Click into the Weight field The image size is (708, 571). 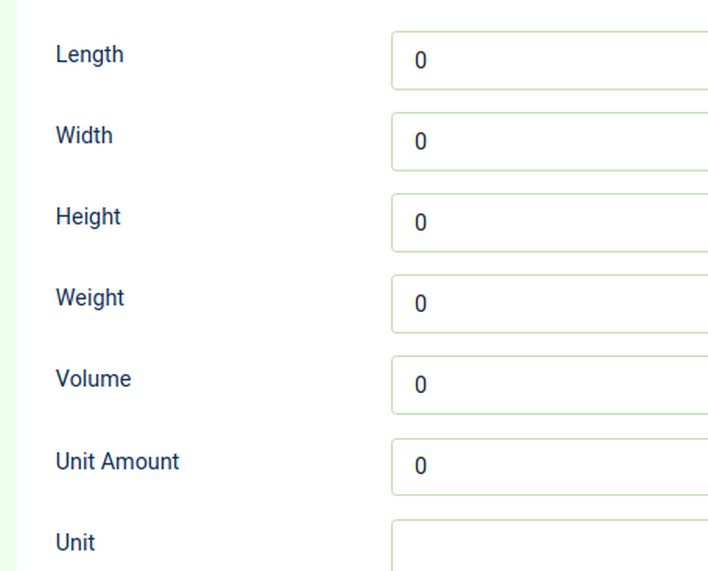tap(550, 304)
